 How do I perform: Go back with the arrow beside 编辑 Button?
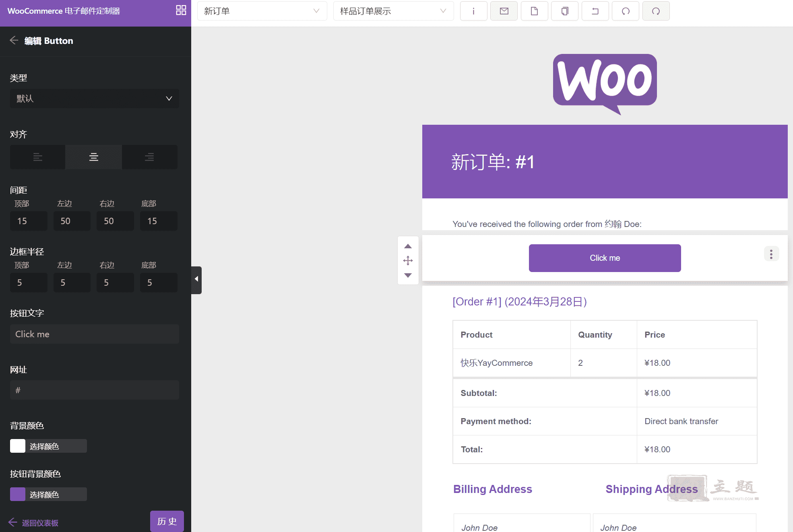[x=14, y=40]
